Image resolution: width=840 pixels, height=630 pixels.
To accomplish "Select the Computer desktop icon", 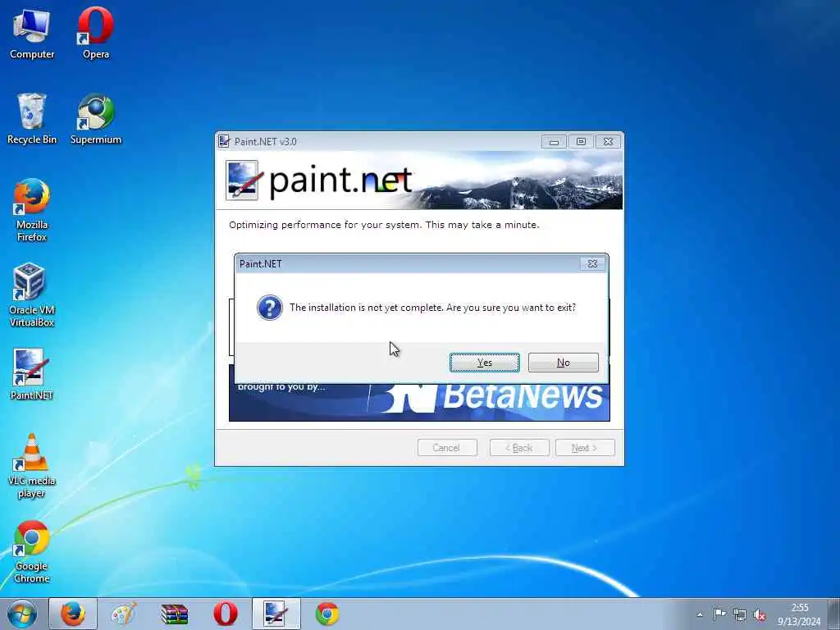I will click(32, 34).
